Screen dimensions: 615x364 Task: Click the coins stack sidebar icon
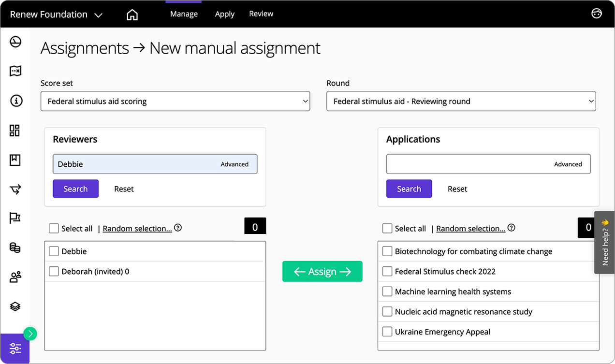tap(15, 248)
